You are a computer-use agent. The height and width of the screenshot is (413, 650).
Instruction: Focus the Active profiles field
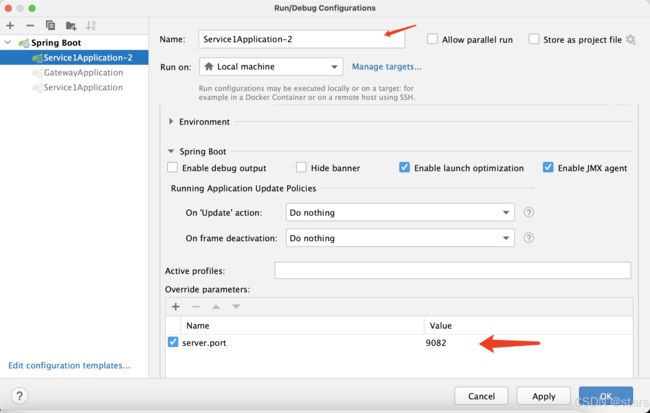click(x=453, y=270)
